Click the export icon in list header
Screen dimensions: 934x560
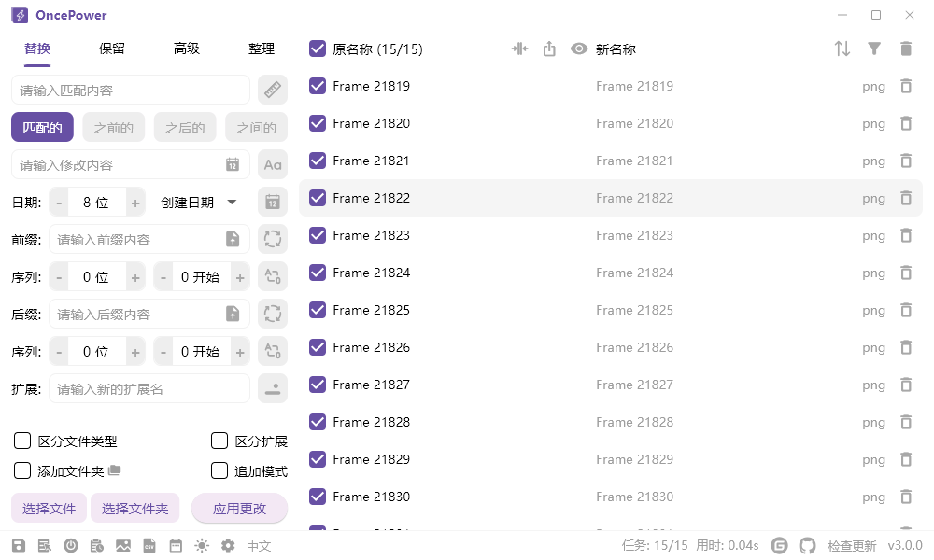tap(549, 49)
